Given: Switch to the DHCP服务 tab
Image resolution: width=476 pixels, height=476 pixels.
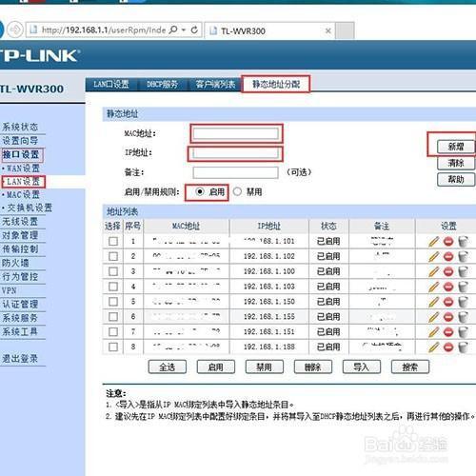Looking at the screenshot, I should click(x=162, y=85).
